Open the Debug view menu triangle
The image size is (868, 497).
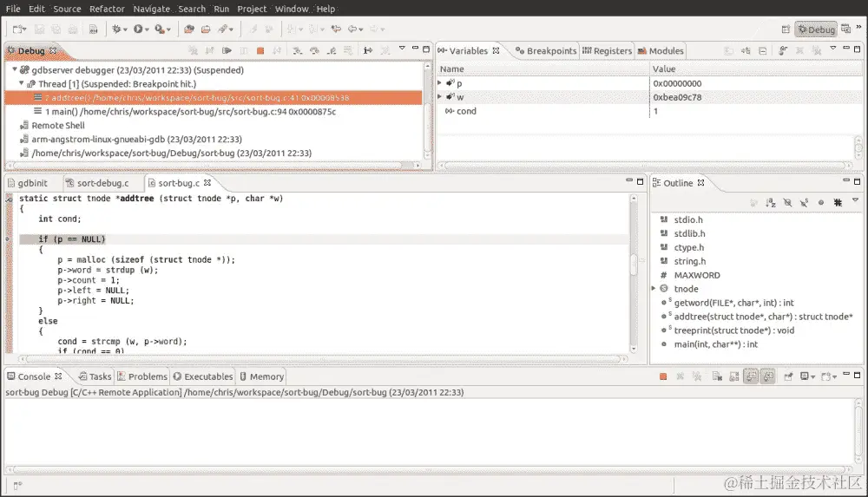tap(403, 49)
